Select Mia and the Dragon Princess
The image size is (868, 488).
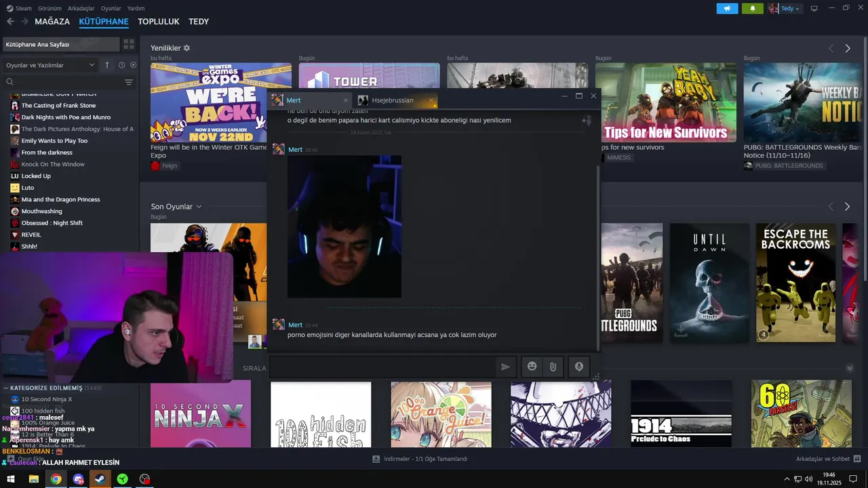[x=60, y=199]
